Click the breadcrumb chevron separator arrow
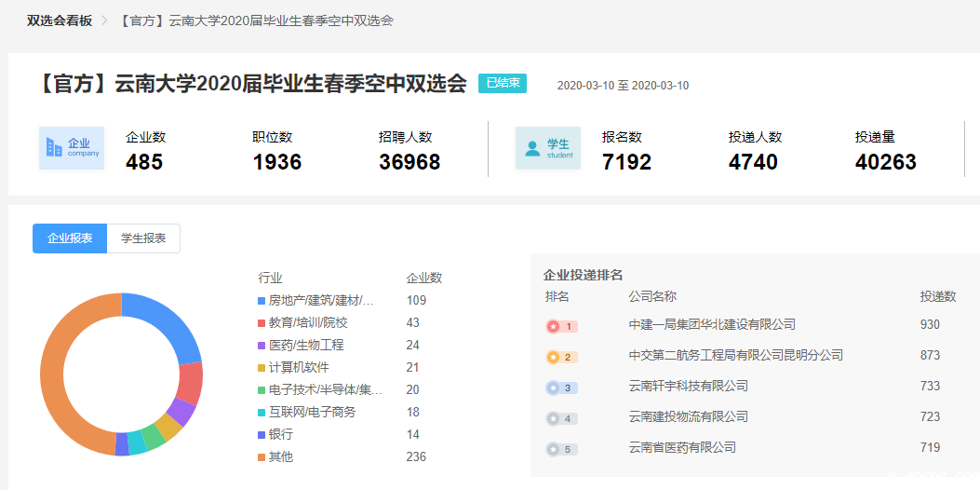The width and height of the screenshot is (980, 490). [x=105, y=20]
